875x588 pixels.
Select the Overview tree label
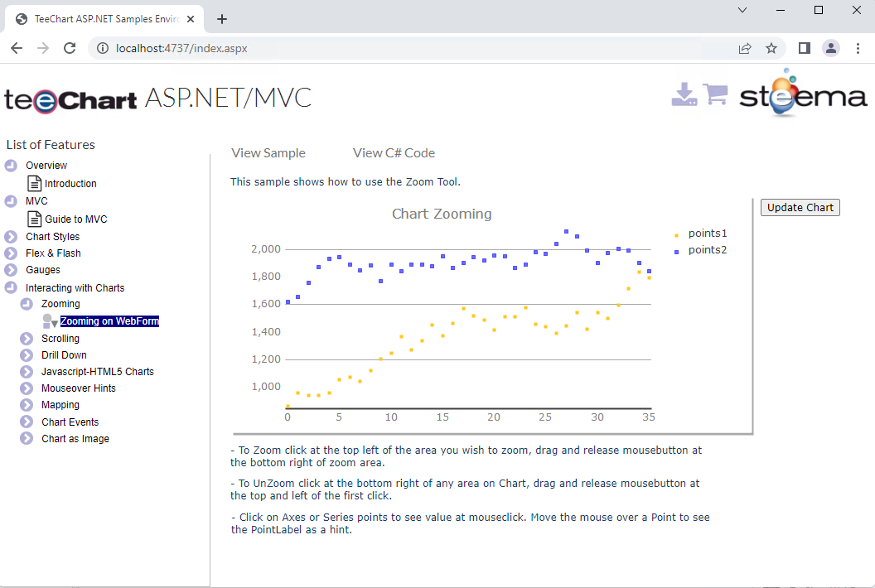click(46, 166)
